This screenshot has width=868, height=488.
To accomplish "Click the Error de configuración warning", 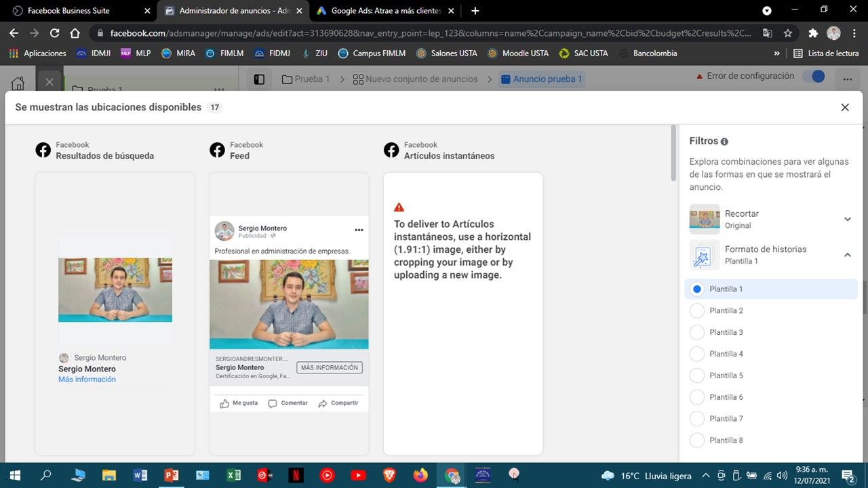I will coord(745,77).
